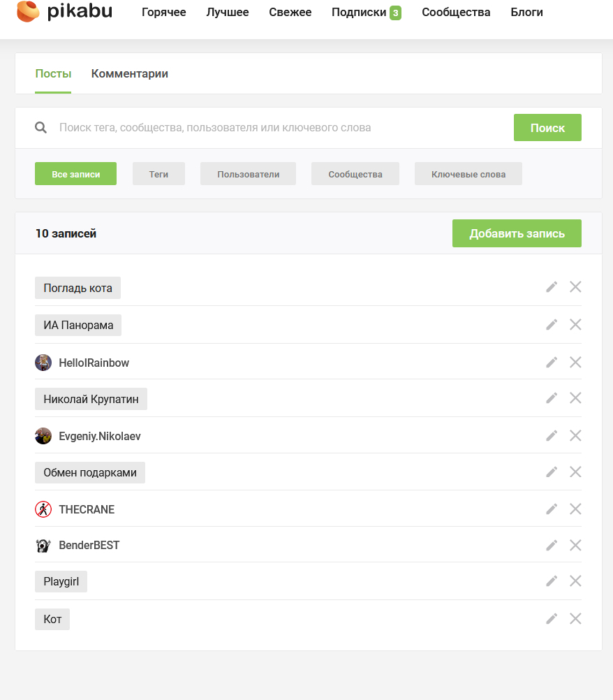Screen dimensions: 613x700
Task: Edit the BenderBEST entry
Action: click(552, 545)
